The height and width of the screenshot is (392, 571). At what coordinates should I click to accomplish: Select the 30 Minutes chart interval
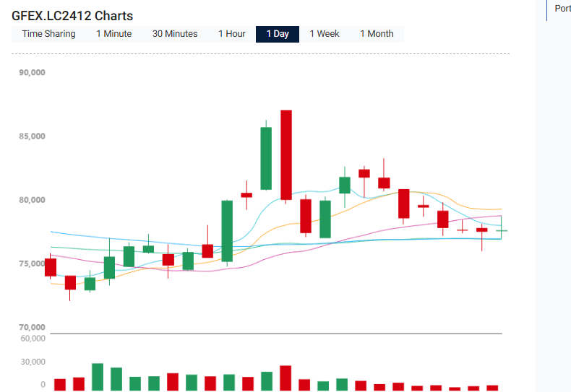point(175,34)
